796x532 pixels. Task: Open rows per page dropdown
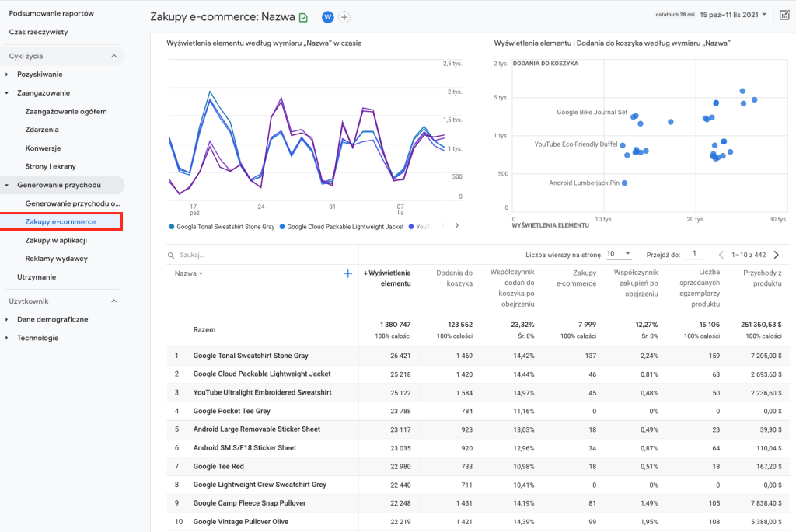(619, 254)
